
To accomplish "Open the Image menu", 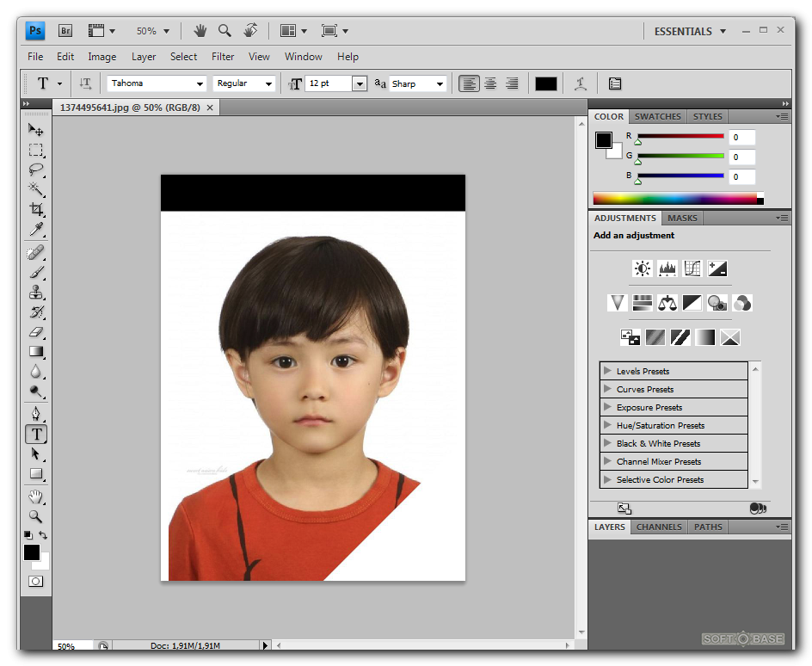I will 102,57.
